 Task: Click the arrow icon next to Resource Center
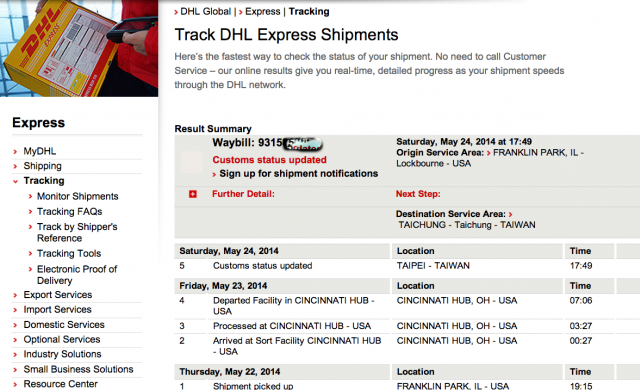click(x=15, y=385)
